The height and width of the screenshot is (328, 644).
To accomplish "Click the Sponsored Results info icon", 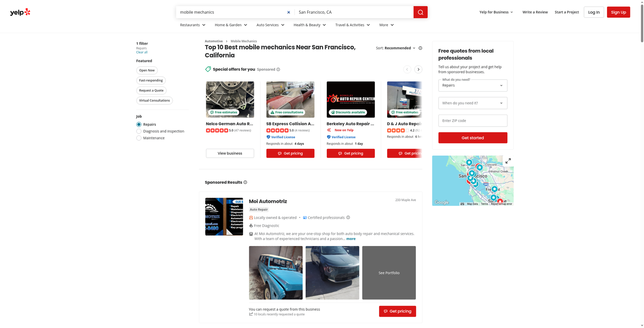I will (x=245, y=182).
